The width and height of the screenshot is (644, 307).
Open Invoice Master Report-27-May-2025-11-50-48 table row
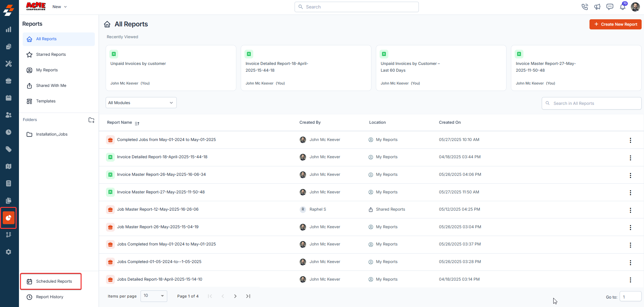pos(371,192)
